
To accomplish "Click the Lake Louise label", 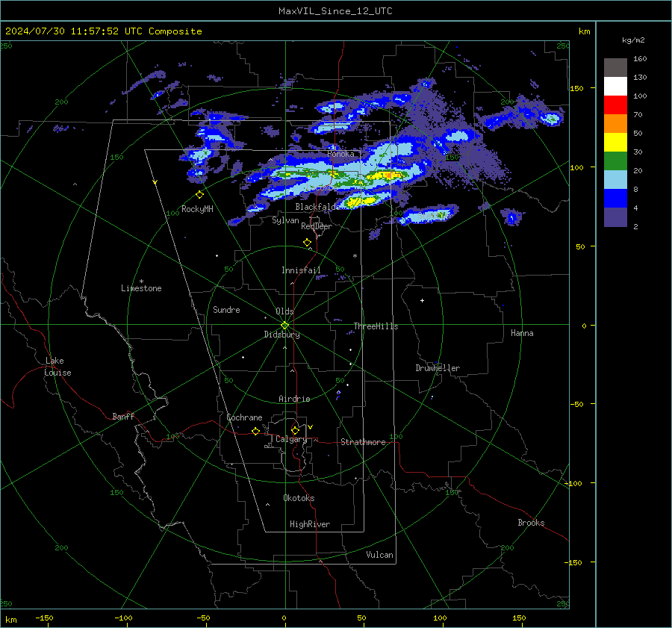I will point(57,367).
